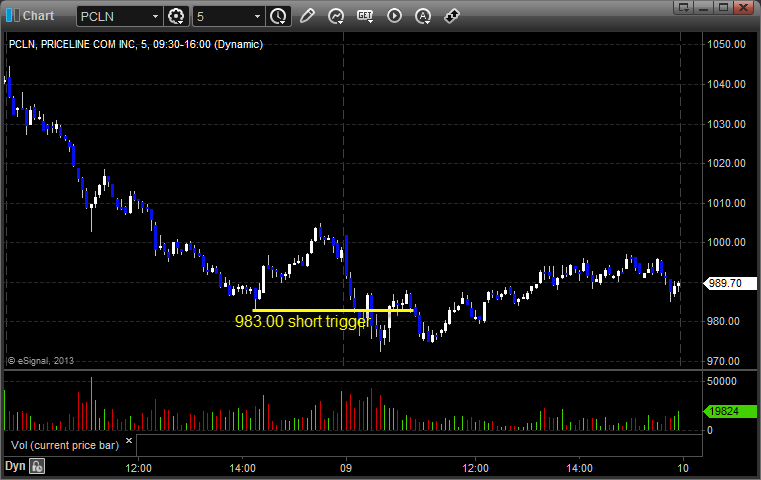The width and height of the screenshot is (761, 480).
Task: Click the 970.00 price axis label
Action: coord(723,361)
